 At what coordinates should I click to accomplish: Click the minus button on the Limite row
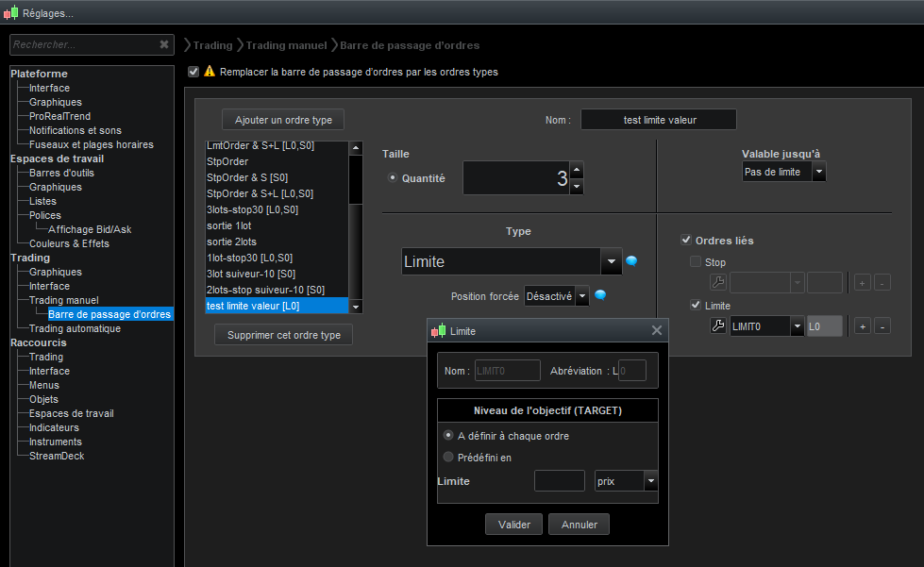coord(882,326)
